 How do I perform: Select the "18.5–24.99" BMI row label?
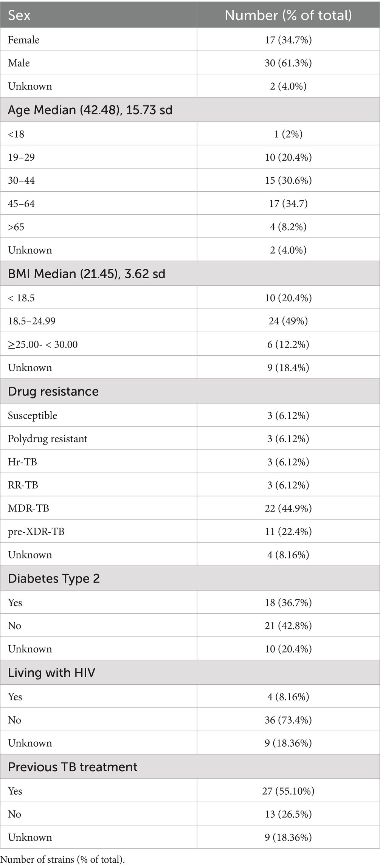(32, 321)
